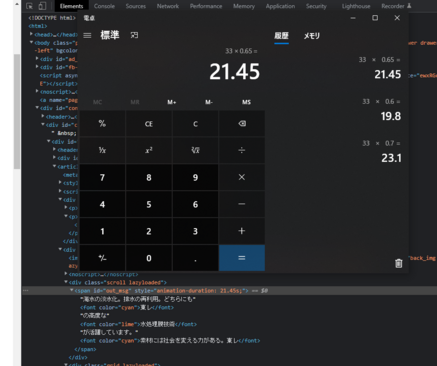Tap digit 5 on the calculator keypad
Screen dimensions: 437x366
tap(149, 204)
